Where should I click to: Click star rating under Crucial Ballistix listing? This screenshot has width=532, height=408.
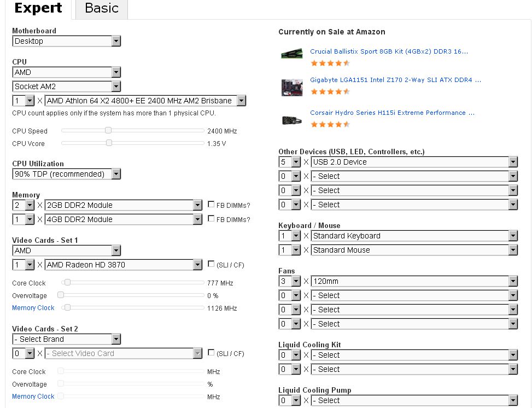[x=330, y=63]
